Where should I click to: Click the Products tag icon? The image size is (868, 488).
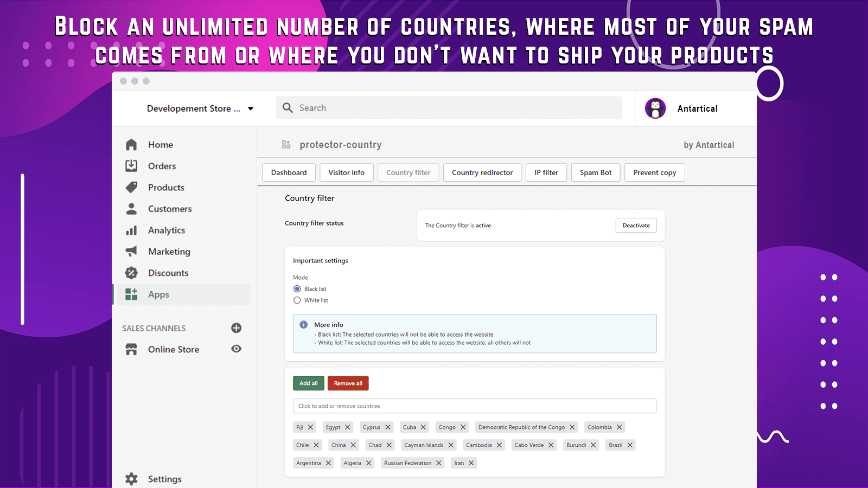pyautogui.click(x=131, y=187)
